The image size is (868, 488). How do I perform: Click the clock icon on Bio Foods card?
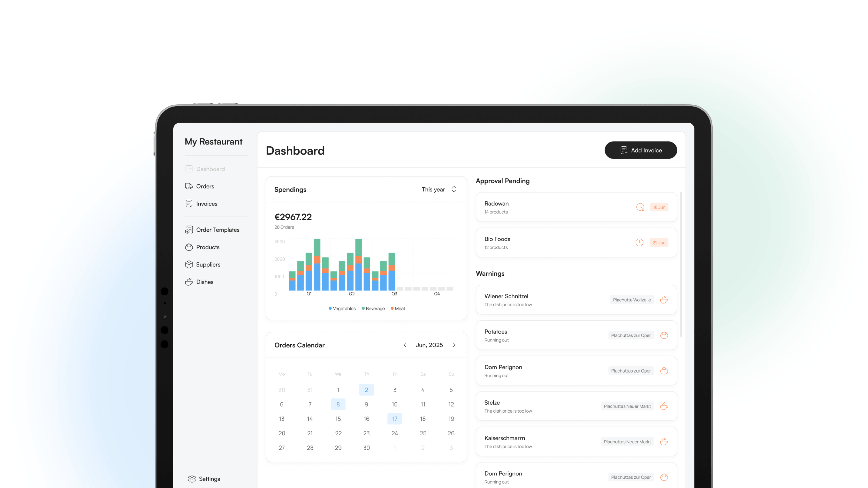tap(639, 242)
